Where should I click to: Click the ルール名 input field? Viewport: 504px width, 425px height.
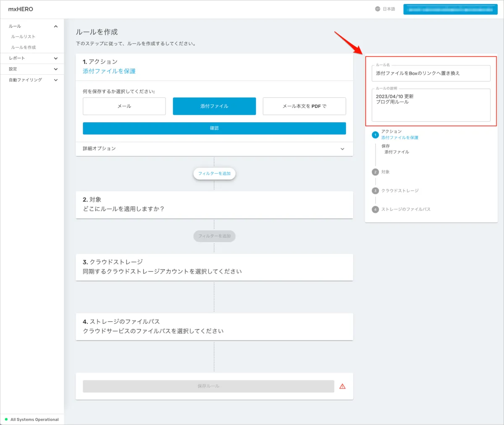pos(431,73)
